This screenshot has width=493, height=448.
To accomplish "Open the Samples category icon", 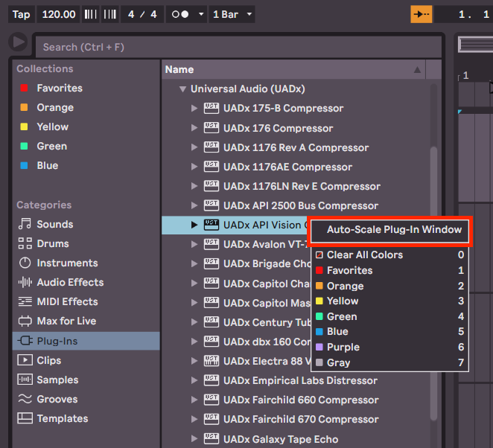I will click(x=25, y=380).
